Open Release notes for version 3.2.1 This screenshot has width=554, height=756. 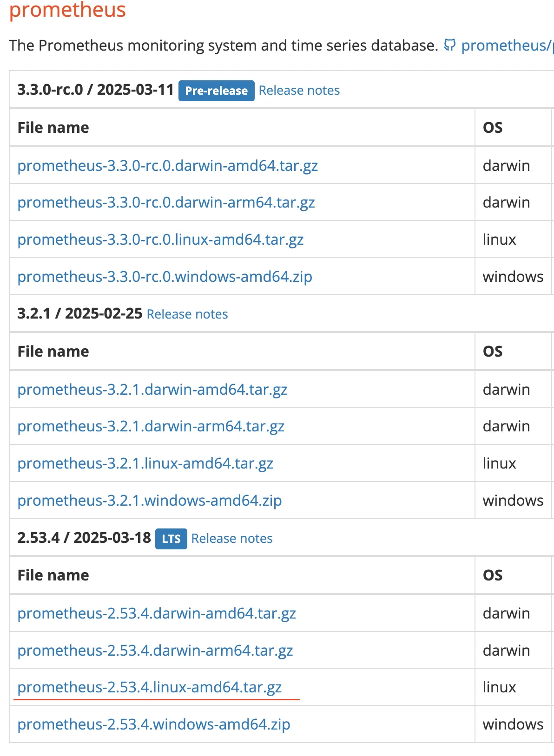[187, 314]
